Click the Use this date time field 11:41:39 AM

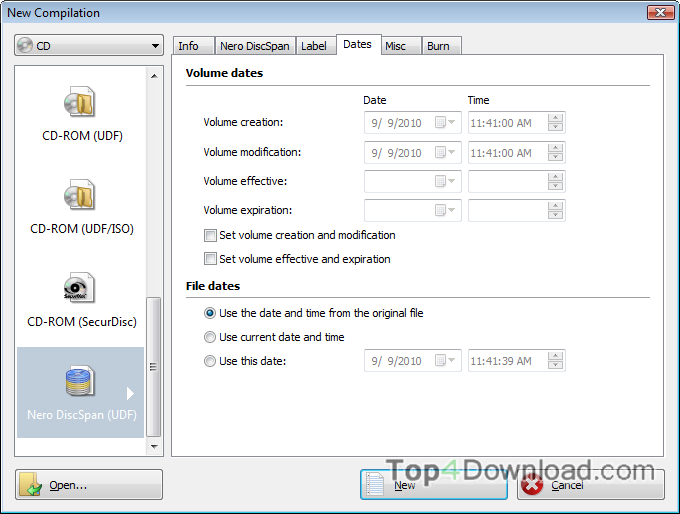coord(517,360)
